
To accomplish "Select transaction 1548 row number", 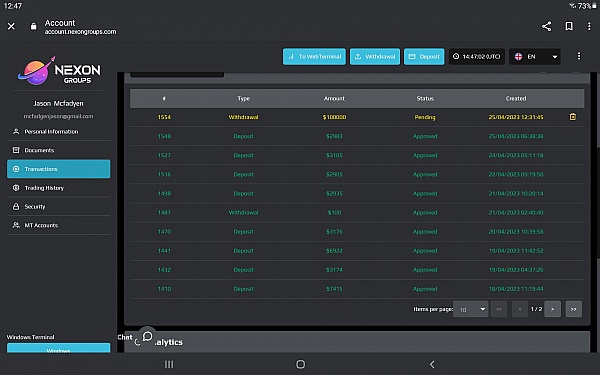I will pyautogui.click(x=164, y=136).
